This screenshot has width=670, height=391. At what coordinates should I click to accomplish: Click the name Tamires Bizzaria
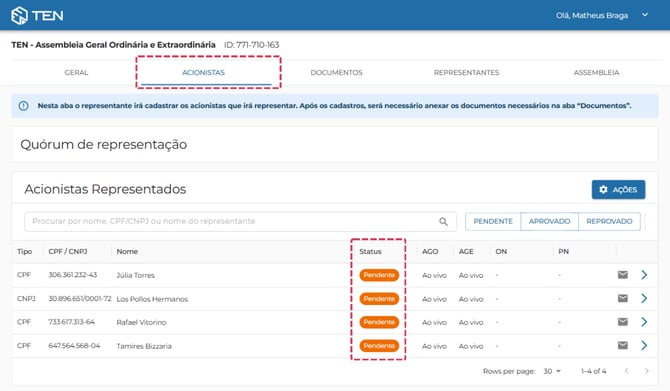tap(144, 346)
